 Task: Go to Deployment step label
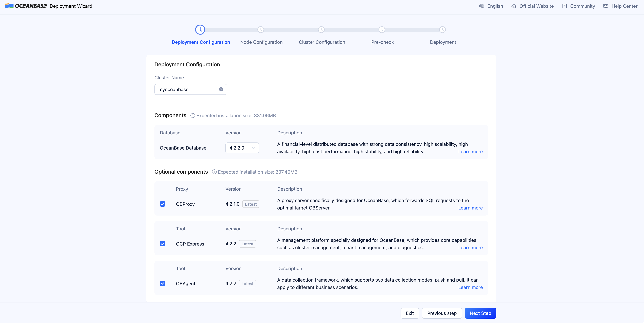coord(443,42)
